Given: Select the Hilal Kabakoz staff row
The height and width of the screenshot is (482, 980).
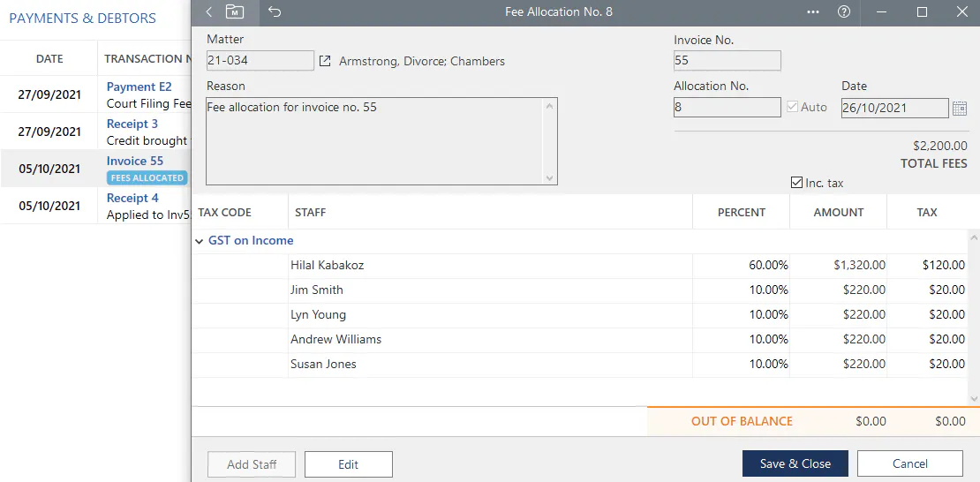Looking at the screenshot, I should [579, 266].
